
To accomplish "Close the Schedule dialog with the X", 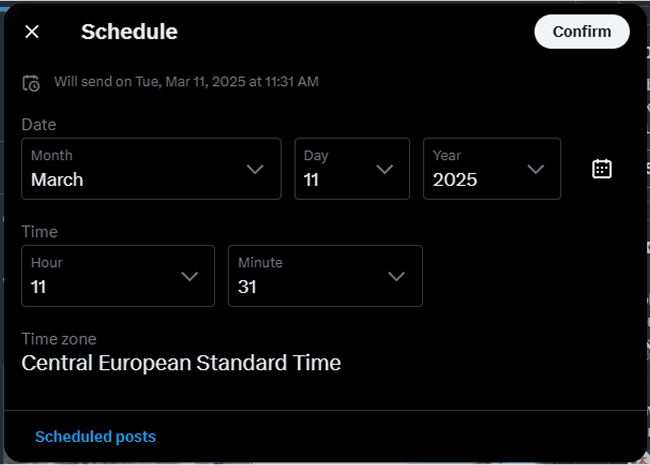I will tap(32, 31).
